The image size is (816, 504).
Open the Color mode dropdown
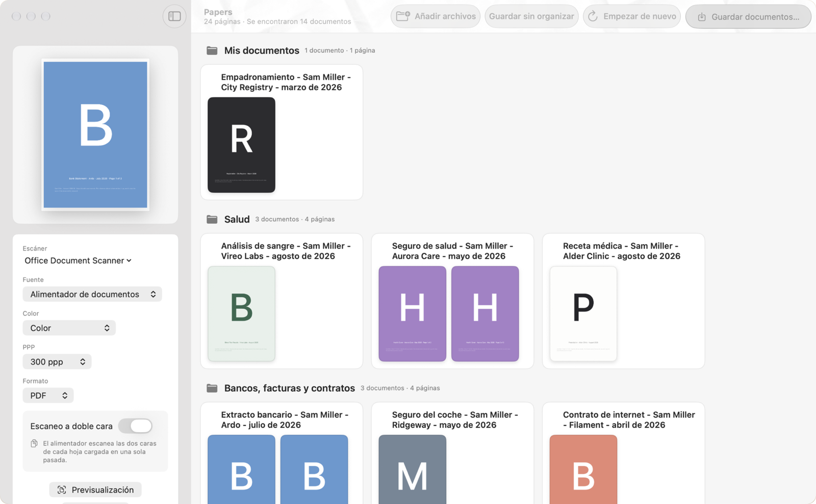pyautogui.click(x=69, y=328)
